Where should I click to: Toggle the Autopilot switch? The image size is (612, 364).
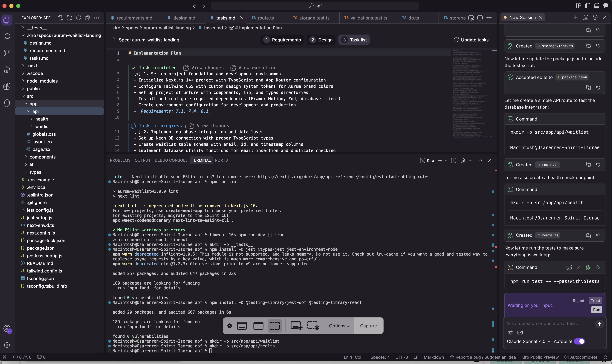click(579, 341)
